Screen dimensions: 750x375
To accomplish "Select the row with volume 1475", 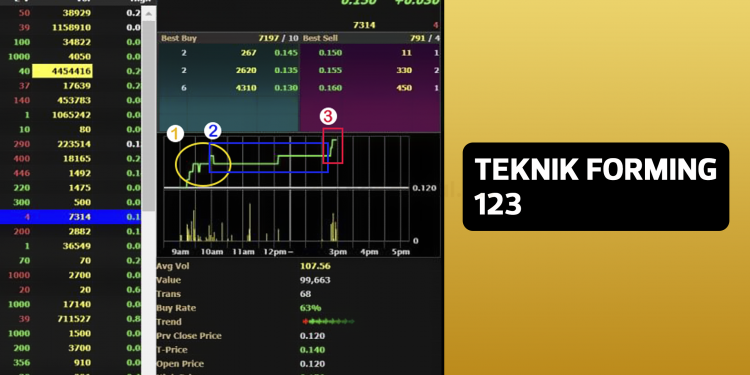I will tap(71, 188).
